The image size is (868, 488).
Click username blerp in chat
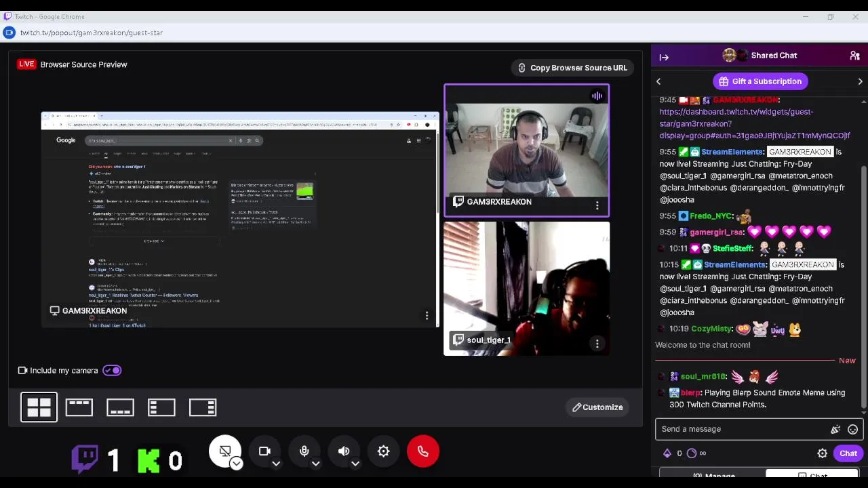[x=690, y=393]
